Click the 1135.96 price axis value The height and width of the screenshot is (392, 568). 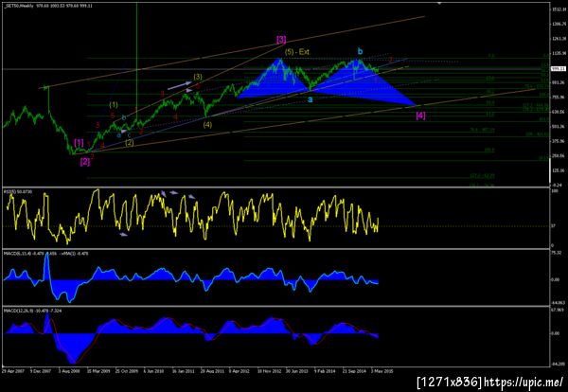[559, 53]
